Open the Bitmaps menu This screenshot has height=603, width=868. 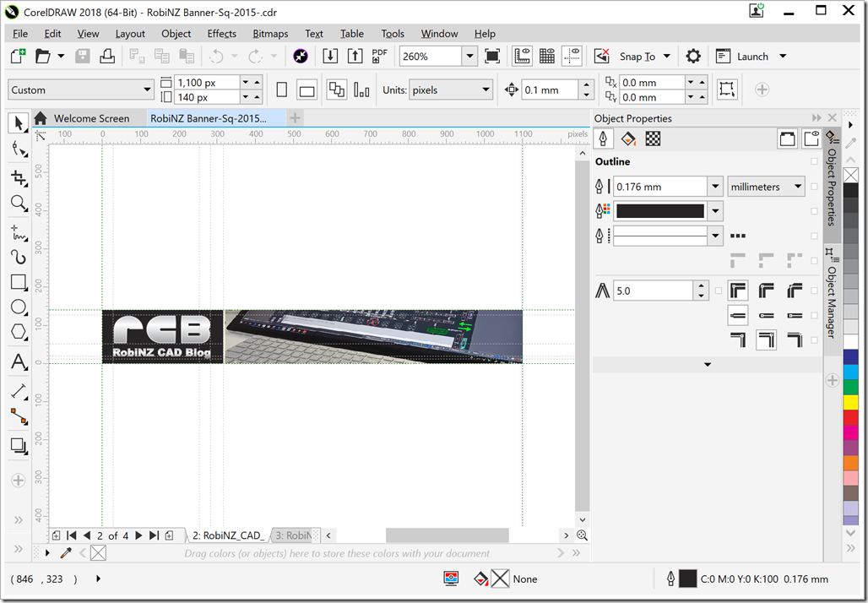tap(270, 34)
